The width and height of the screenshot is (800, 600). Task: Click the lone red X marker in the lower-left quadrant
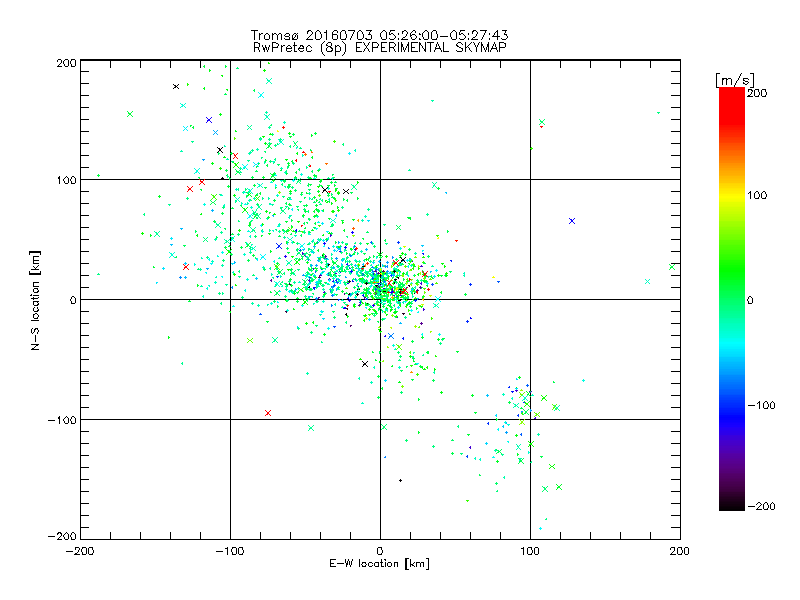click(268, 413)
